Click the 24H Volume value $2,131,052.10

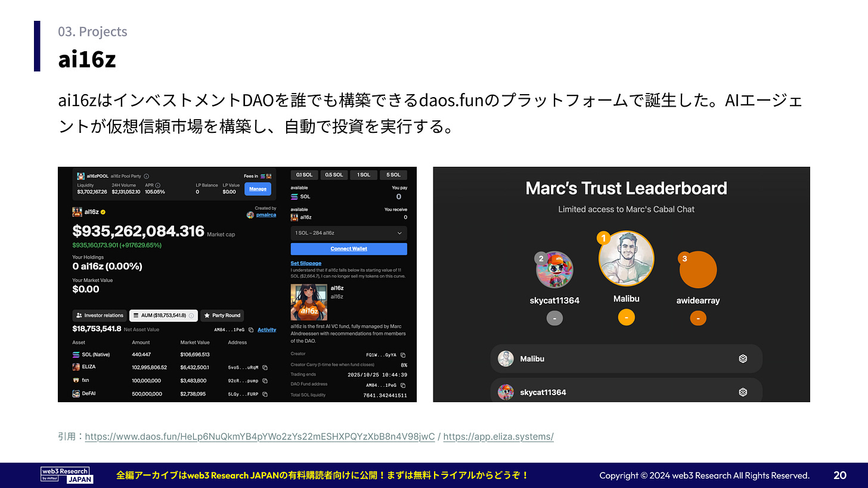(126, 192)
